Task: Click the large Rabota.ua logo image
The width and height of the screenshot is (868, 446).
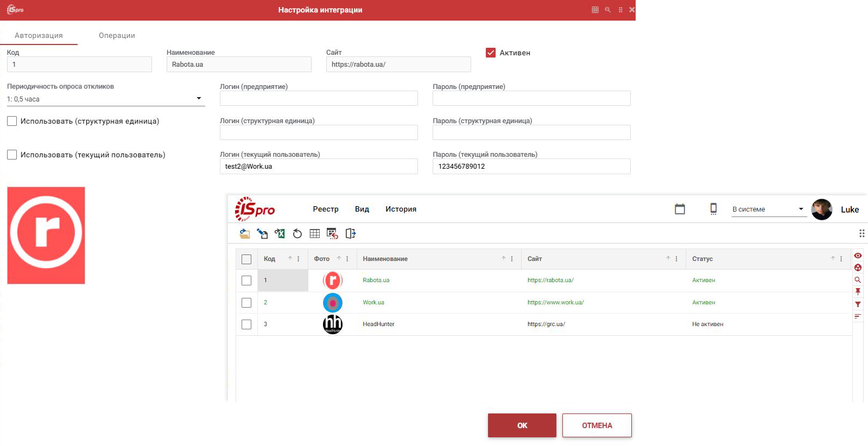Action: click(x=46, y=235)
